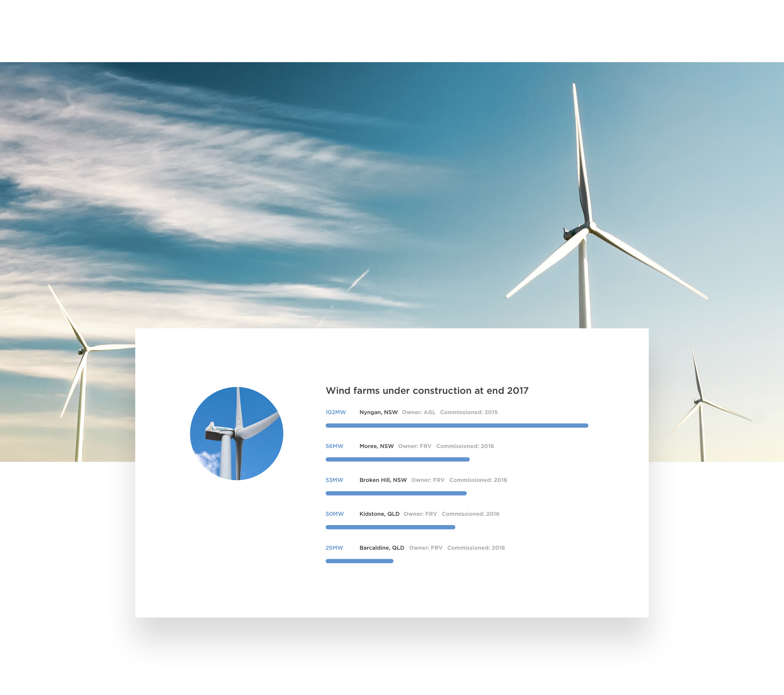Select the Barcaldine, QLD entry
The width and height of the screenshot is (784, 695).
(x=381, y=547)
